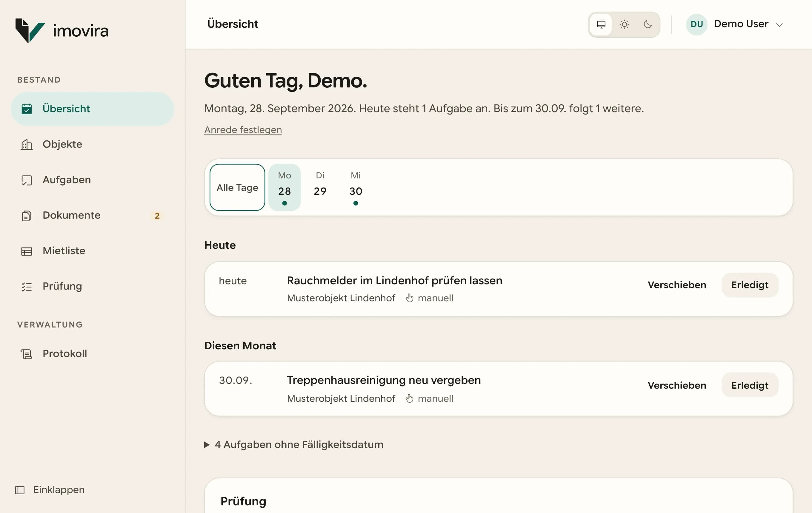Open Objekte in the sidebar
The width and height of the screenshot is (812, 513).
(x=93, y=144)
